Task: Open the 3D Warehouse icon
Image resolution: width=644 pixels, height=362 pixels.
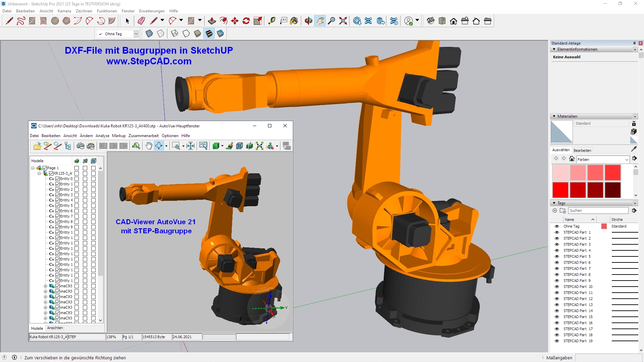Action: 357,21
